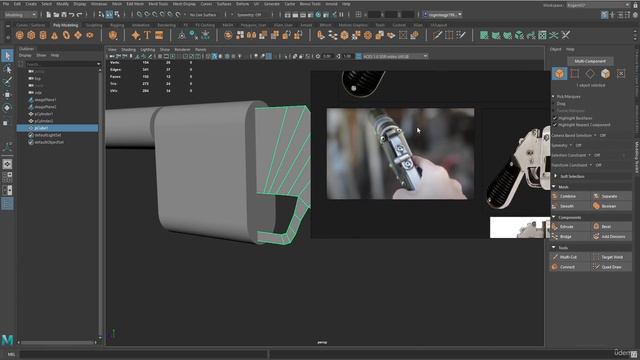Create a polygon cylinder from the shelf
This screenshot has height=360, width=640.
click(43, 36)
